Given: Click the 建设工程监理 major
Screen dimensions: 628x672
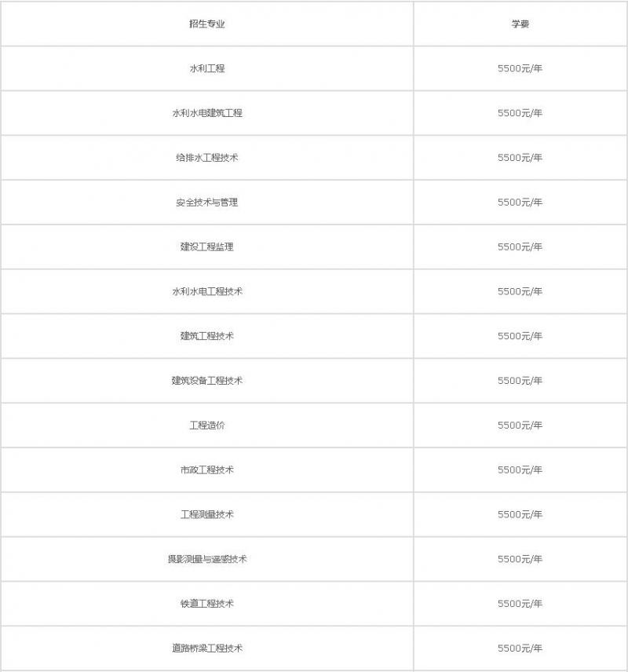Looking at the screenshot, I should point(207,247).
